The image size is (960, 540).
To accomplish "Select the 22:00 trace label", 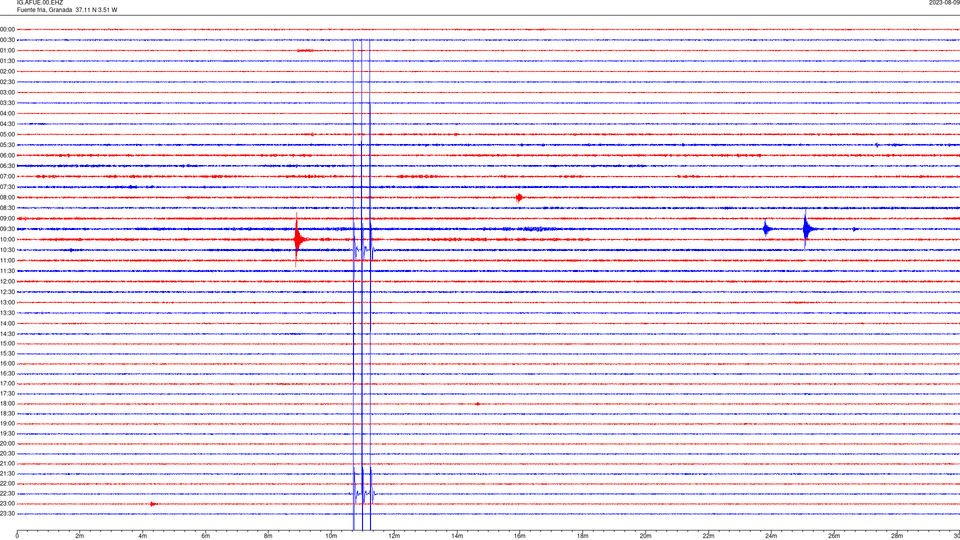I will pos(7,484).
